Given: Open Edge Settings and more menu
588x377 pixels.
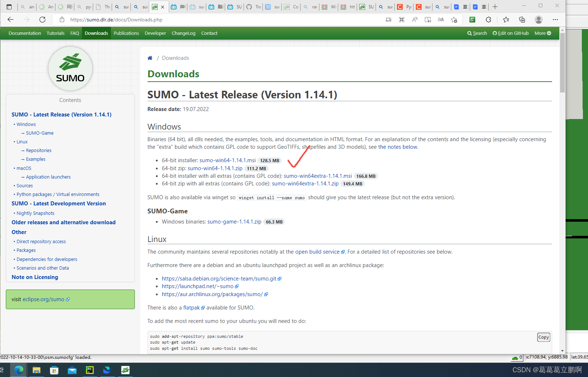Looking at the screenshot, I should click(555, 20).
